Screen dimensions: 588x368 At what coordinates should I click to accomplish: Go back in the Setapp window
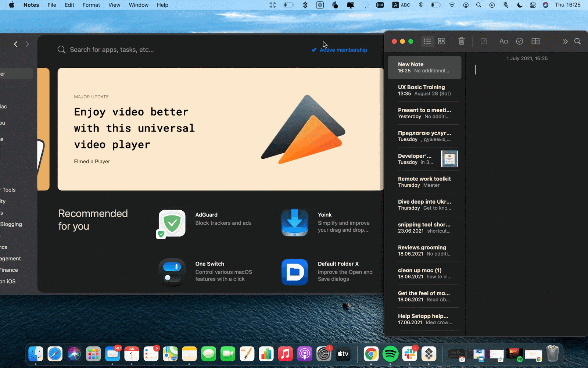[16, 44]
